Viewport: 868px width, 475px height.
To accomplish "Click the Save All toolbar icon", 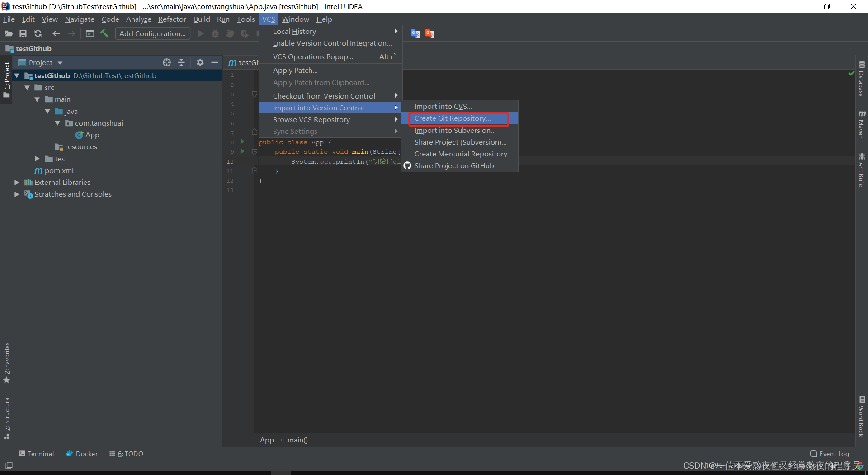I will (x=23, y=33).
